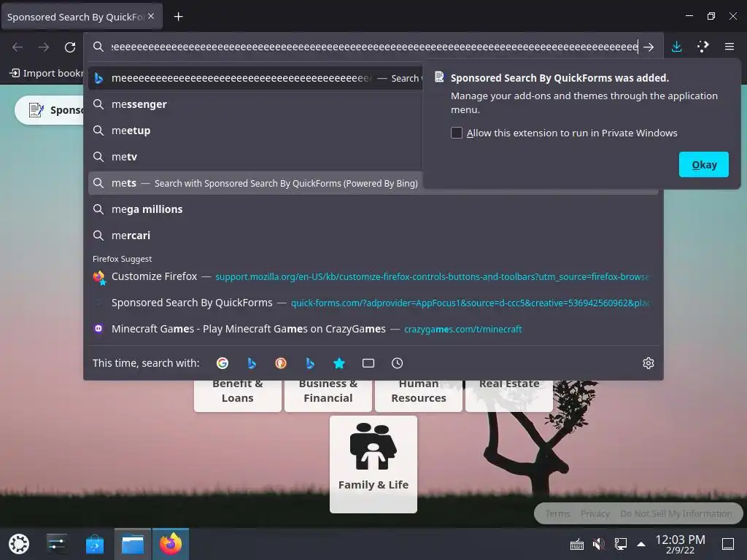This screenshot has height=560, width=747.
Task: Click the Privacy footer link
Action: 595,514
